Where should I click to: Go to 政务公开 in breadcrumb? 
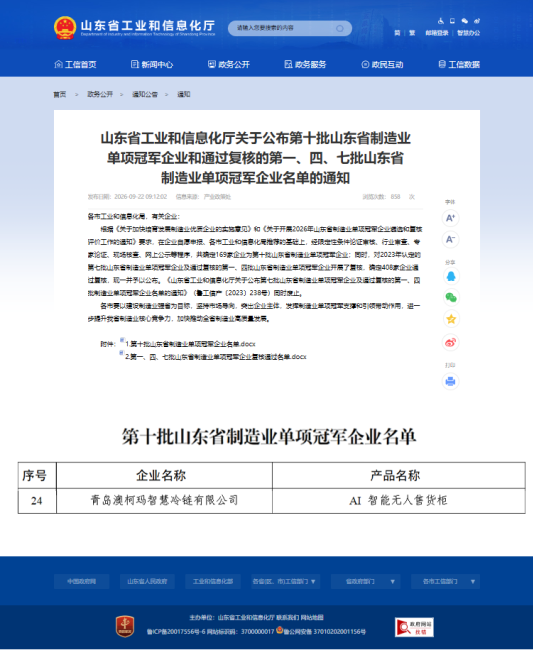[x=100, y=94]
